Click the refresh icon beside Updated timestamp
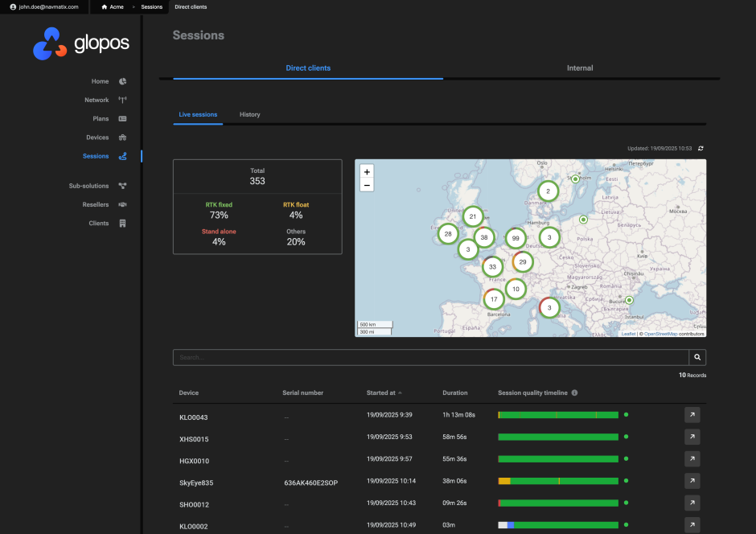The height and width of the screenshot is (534, 756). point(701,149)
